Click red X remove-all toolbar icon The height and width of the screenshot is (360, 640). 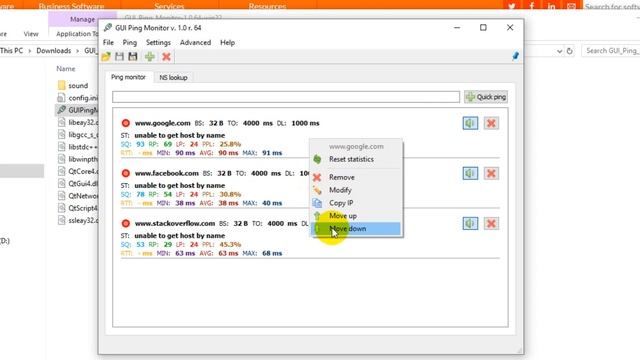tap(166, 57)
